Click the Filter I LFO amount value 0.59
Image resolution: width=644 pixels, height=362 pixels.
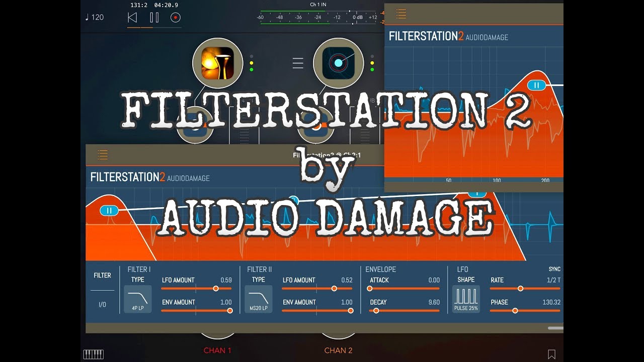coord(226,280)
